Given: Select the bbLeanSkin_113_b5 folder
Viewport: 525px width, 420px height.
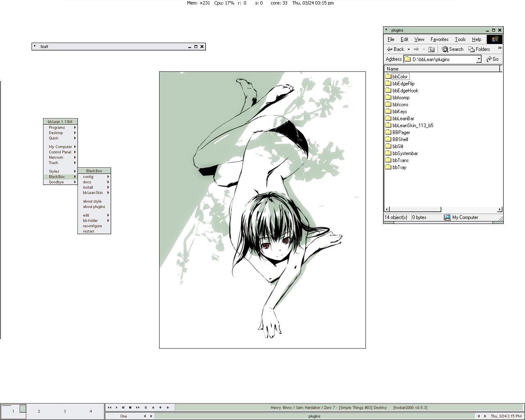Looking at the screenshot, I should 409,126.
